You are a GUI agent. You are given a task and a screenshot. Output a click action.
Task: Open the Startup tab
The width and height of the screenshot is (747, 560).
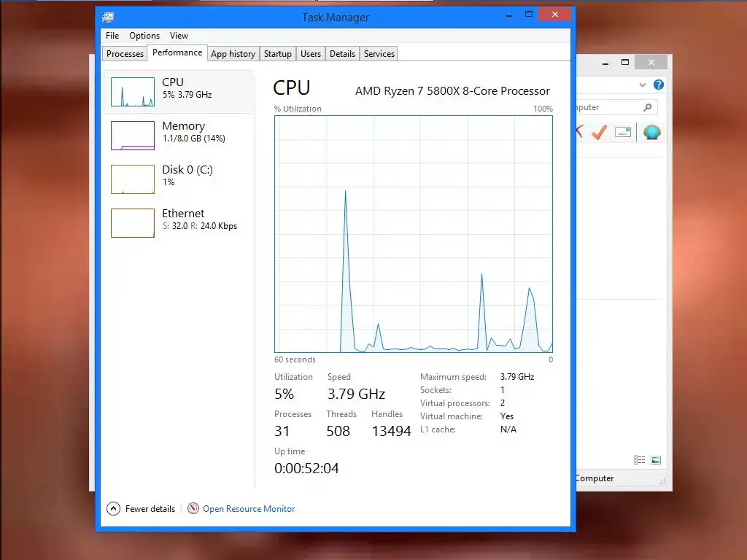[278, 54]
